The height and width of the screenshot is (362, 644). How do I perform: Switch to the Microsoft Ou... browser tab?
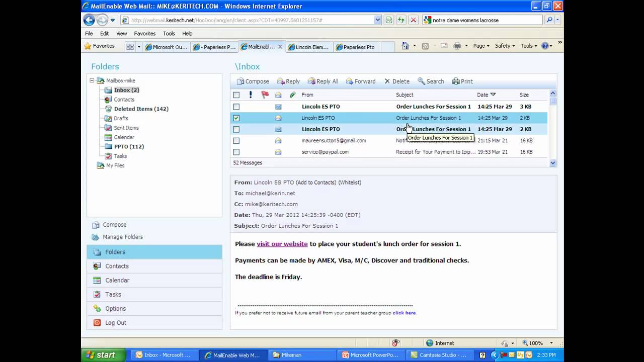(166, 47)
